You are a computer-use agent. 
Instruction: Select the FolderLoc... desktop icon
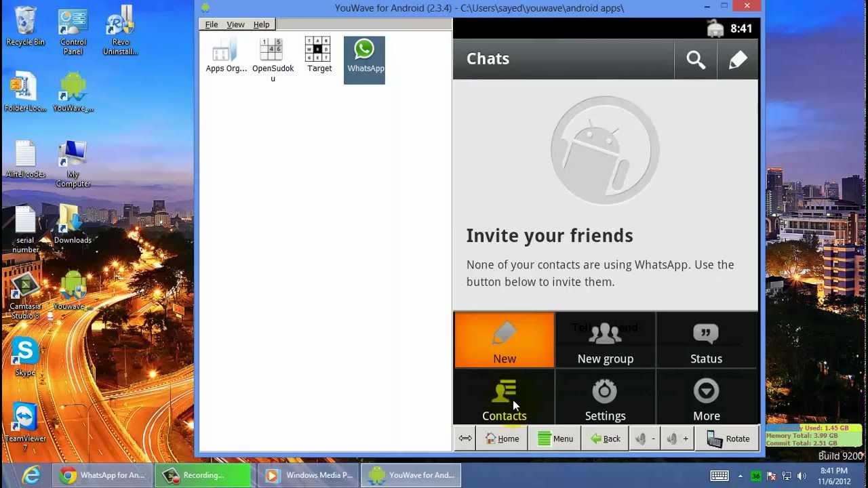coord(25,93)
